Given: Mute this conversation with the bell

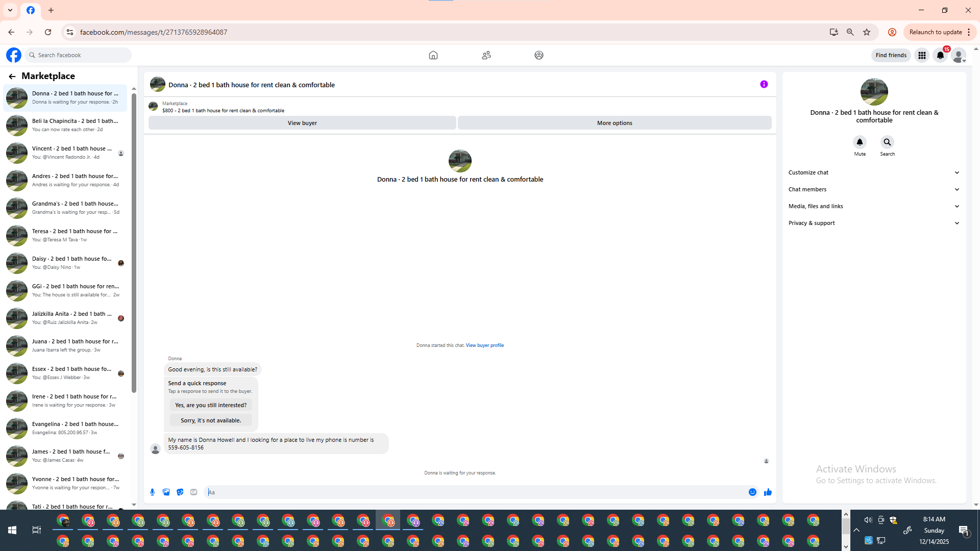Looking at the screenshot, I should [860, 142].
